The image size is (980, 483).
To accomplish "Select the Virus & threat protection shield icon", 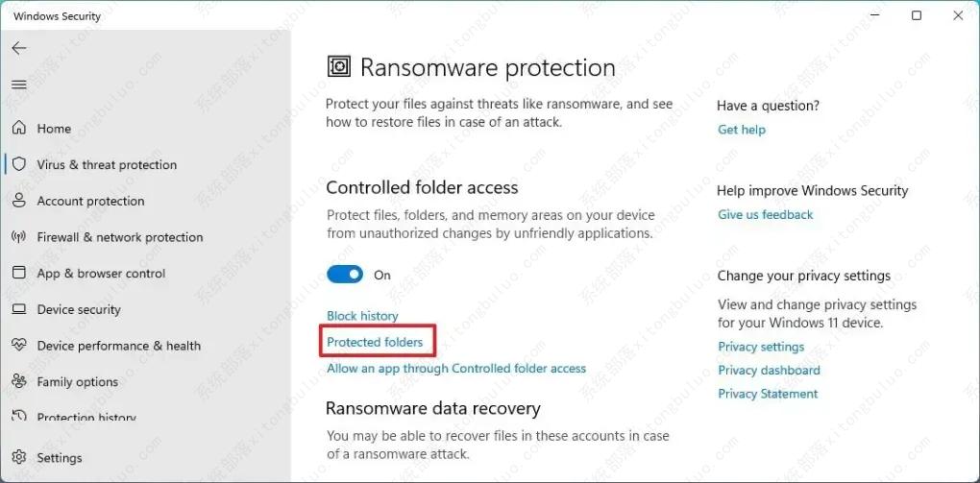I will (19, 164).
